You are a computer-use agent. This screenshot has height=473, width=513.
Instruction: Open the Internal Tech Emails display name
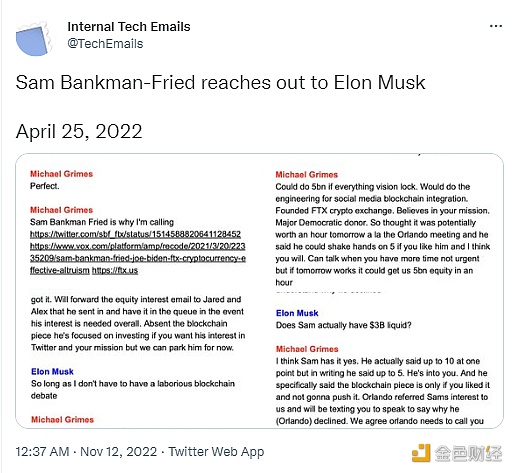pyautogui.click(x=129, y=27)
